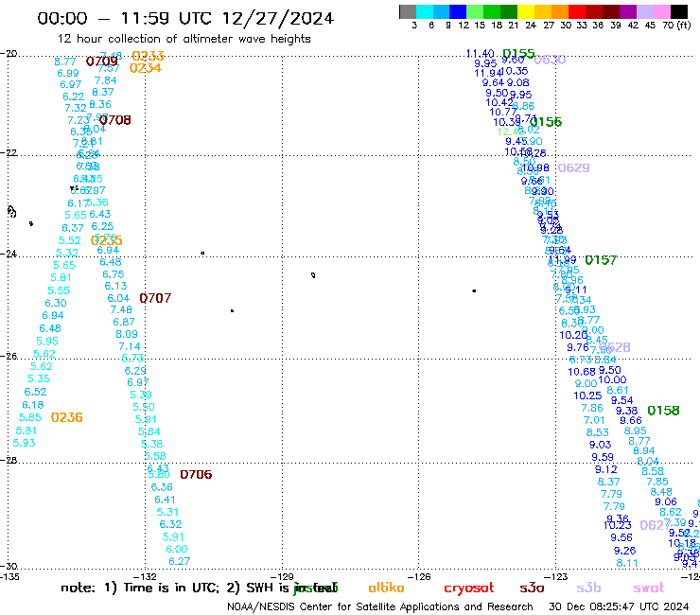The height and width of the screenshot is (615, 700).
Task: Click the wave height value 10.00
Action: click(x=612, y=379)
